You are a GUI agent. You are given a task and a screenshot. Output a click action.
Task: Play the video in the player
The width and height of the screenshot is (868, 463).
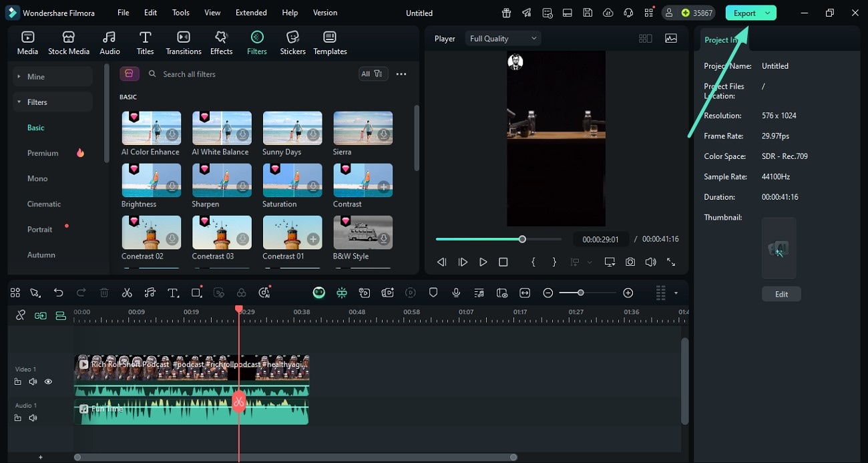click(x=483, y=263)
